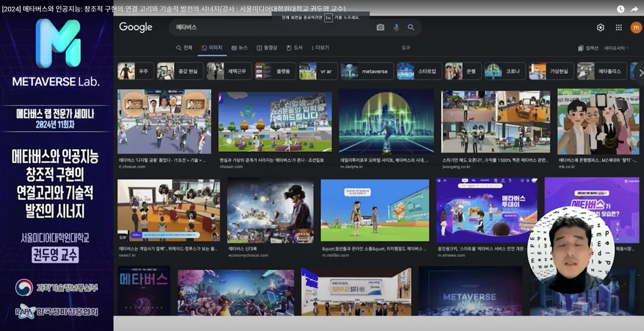The height and width of the screenshot is (331, 644).
Task: Click the mk.co.kr source link
Action: click(x=568, y=167)
